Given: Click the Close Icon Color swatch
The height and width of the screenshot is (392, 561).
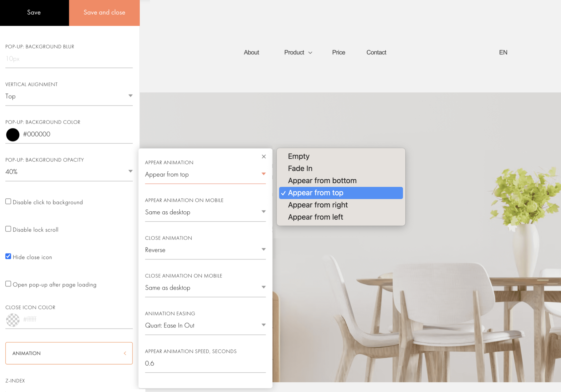Looking at the screenshot, I should (x=13, y=320).
